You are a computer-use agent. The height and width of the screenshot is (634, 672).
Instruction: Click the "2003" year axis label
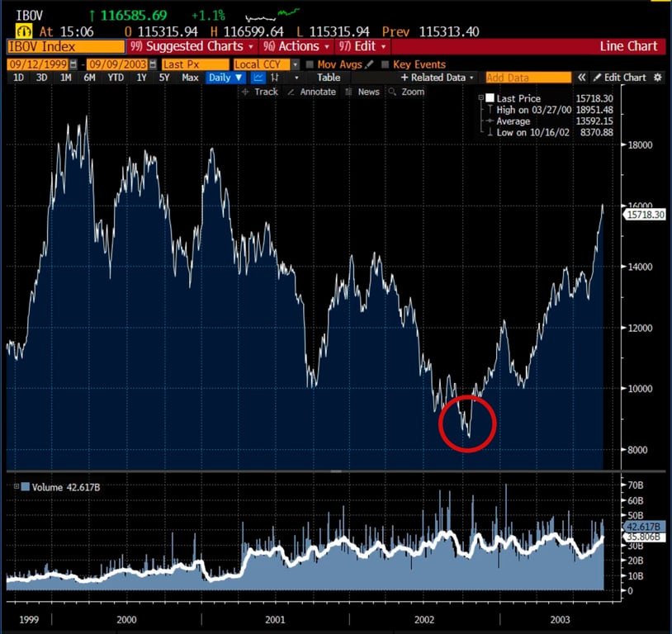click(x=561, y=619)
